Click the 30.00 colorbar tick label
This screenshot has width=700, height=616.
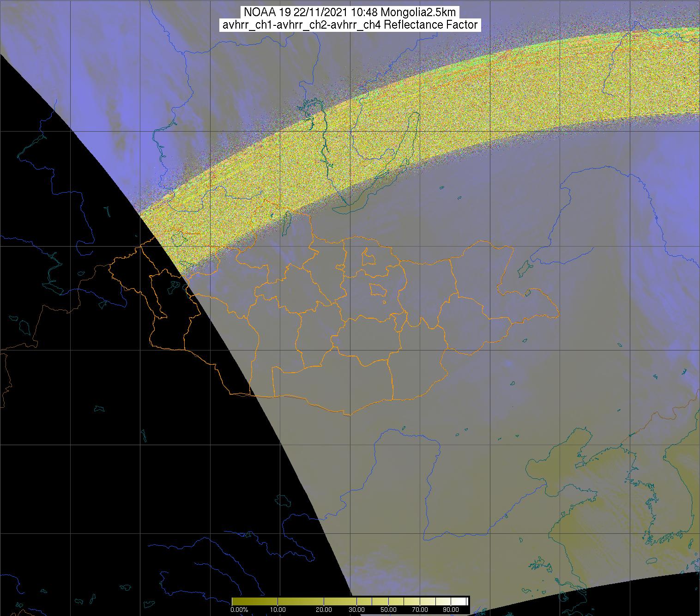click(x=357, y=610)
